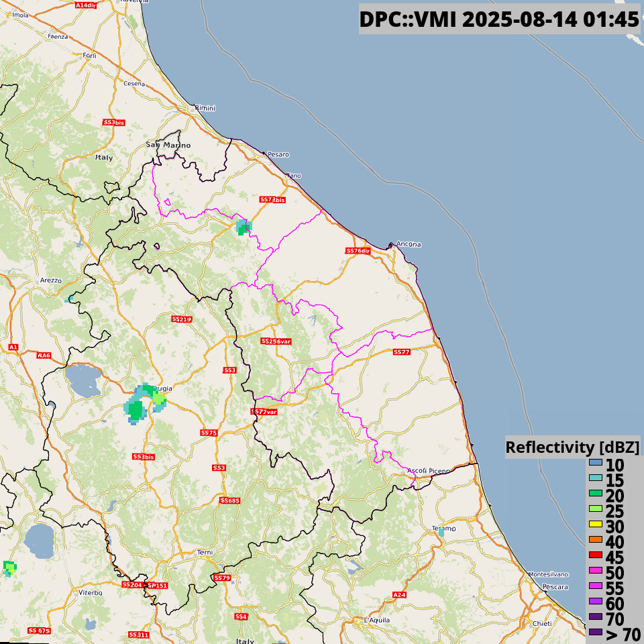Click the cyan-green radar echo southwest of Fano
This screenshot has height=644, width=644.
[244, 227]
